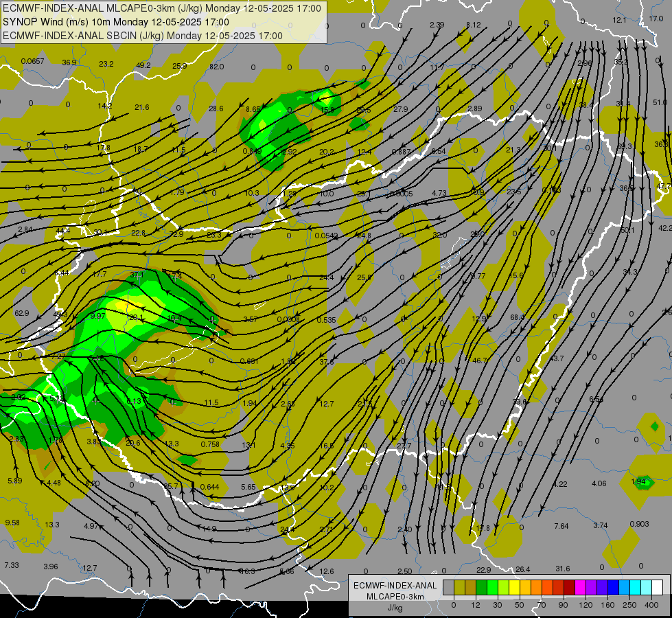
Task: Click the bright green legend swatch before 30
Action: point(492,588)
